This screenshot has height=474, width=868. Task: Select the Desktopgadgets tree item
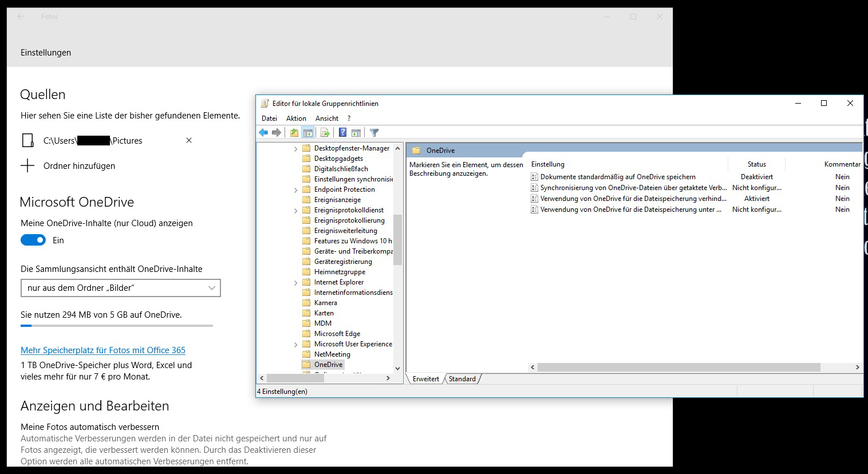click(x=338, y=159)
